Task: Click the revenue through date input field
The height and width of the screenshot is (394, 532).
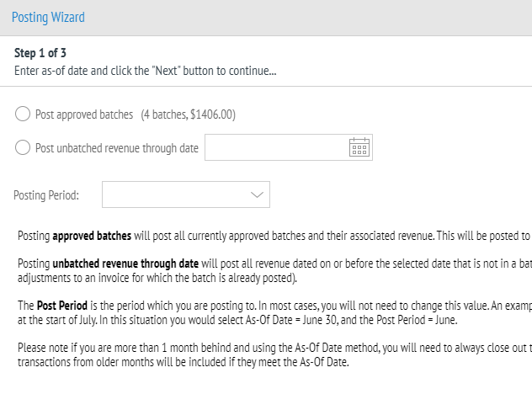Action: [289, 147]
